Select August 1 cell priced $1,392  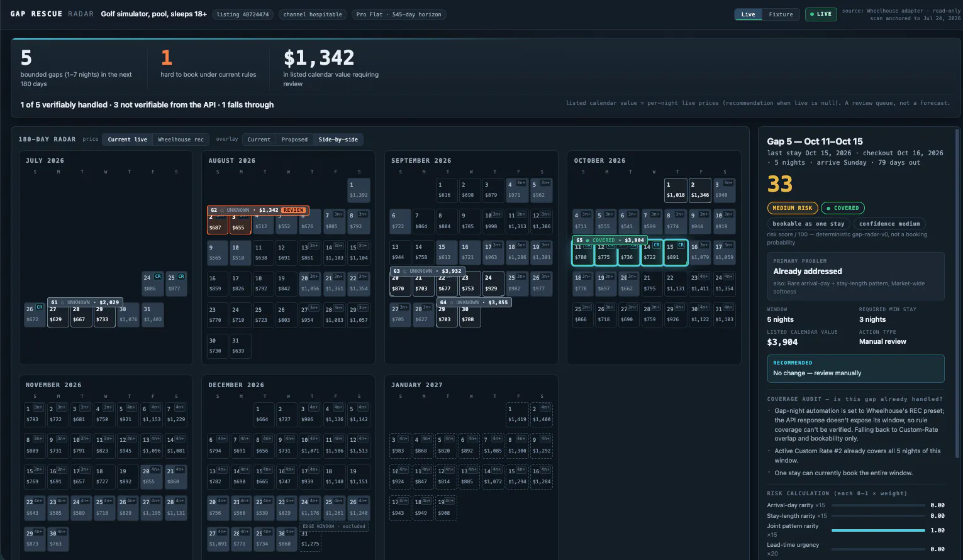click(x=359, y=190)
